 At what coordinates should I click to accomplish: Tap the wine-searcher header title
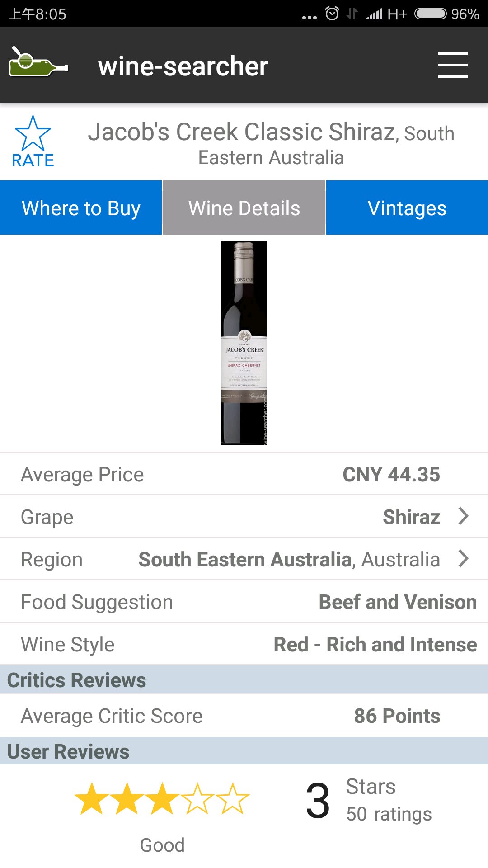coord(183,66)
